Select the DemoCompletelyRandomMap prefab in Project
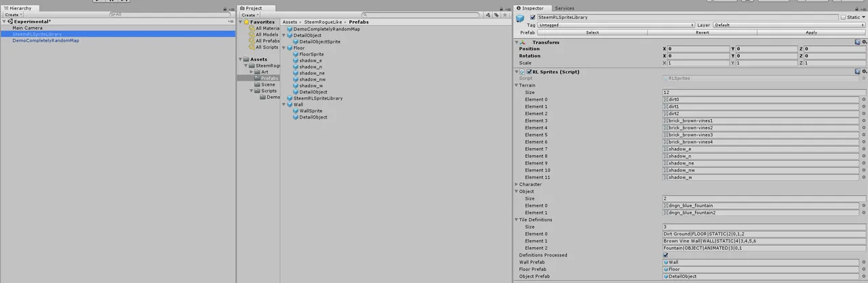The height and width of the screenshot is (283, 868). [323, 29]
